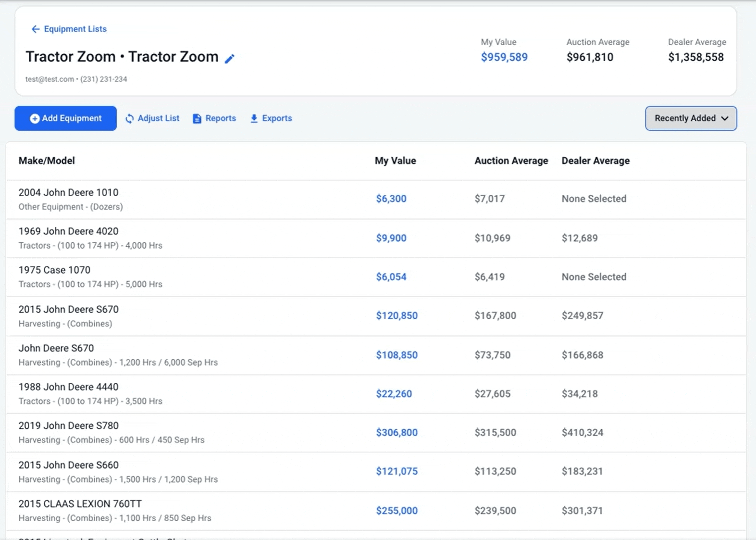Click the $239,500 auction average
756x540 pixels.
496,511
